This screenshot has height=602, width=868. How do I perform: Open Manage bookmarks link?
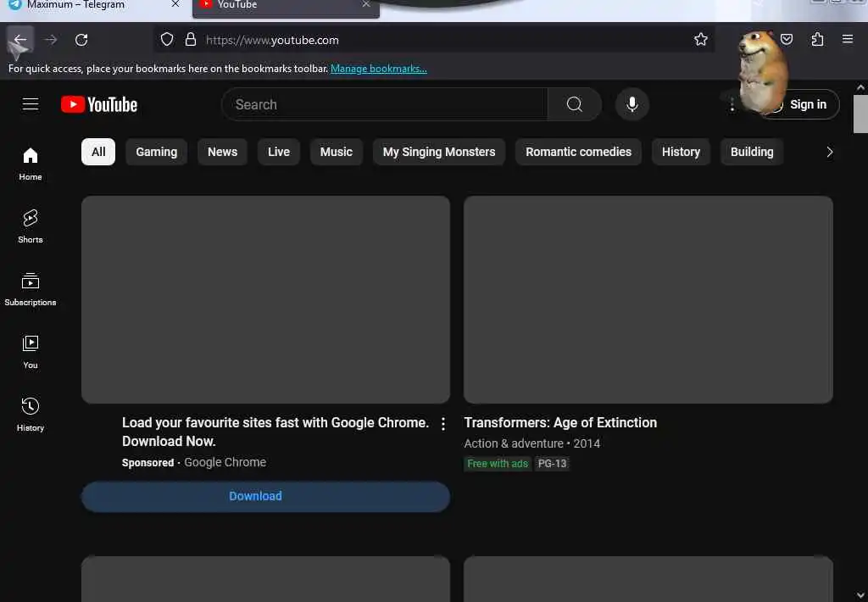click(x=379, y=69)
